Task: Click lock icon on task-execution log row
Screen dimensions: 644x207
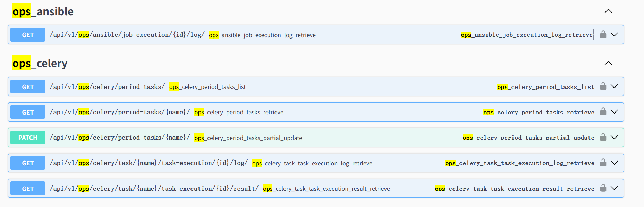Action: [x=603, y=163]
